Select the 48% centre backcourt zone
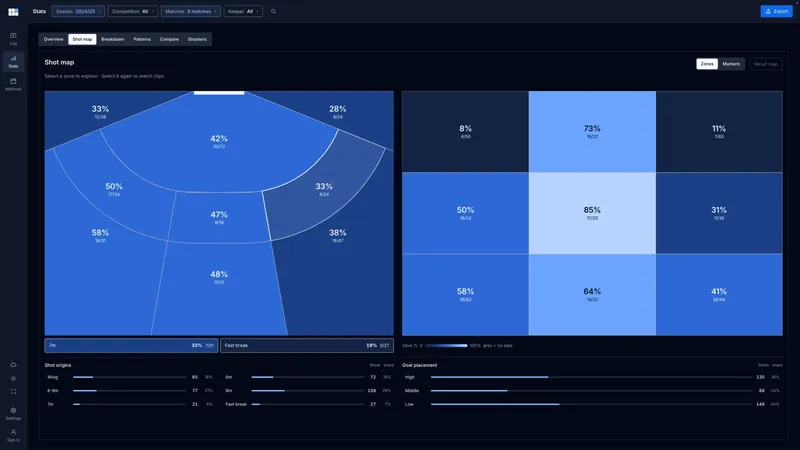 click(x=219, y=277)
